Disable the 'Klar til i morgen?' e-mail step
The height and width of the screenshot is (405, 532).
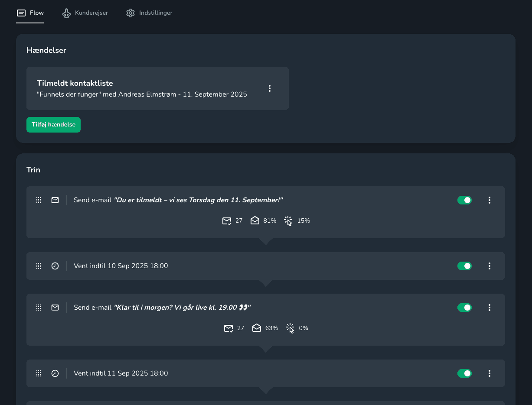(464, 307)
